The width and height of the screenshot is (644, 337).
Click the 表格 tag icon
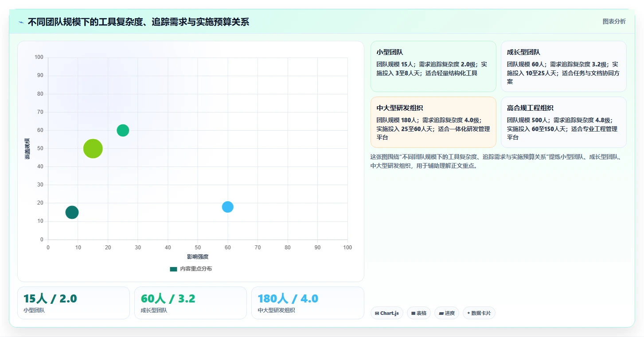tap(413, 313)
